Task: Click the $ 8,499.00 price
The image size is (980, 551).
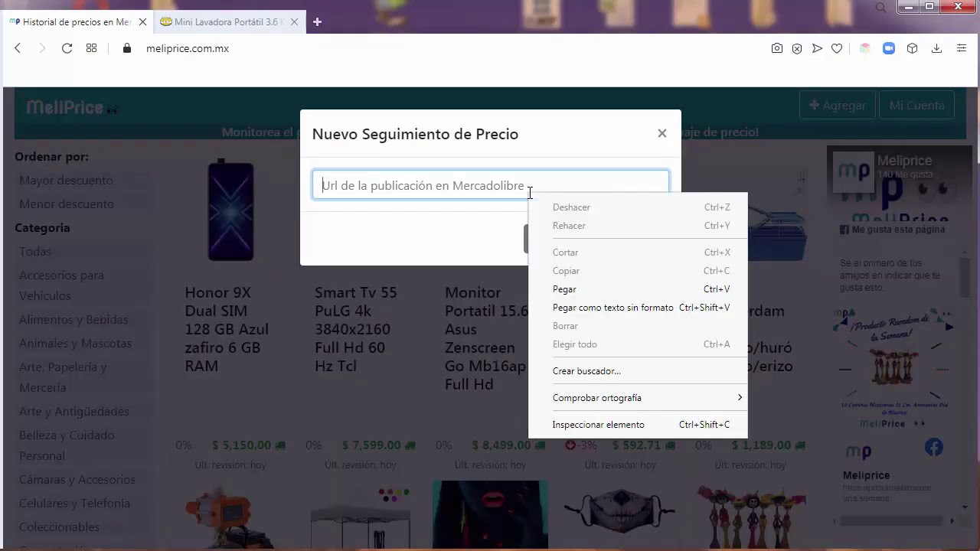Action: coord(502,445)
